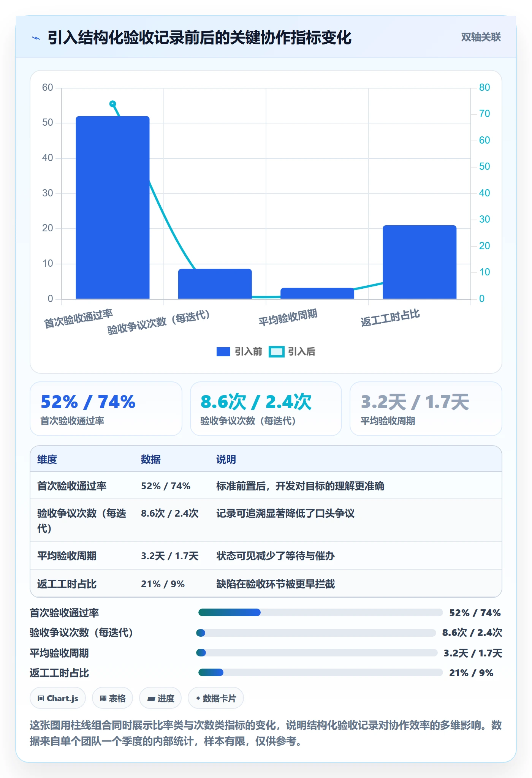Click the bar icon in the 进度 tag
This screenshot has height=778, width=532.
pyautogui.click(x=151, y=699)
